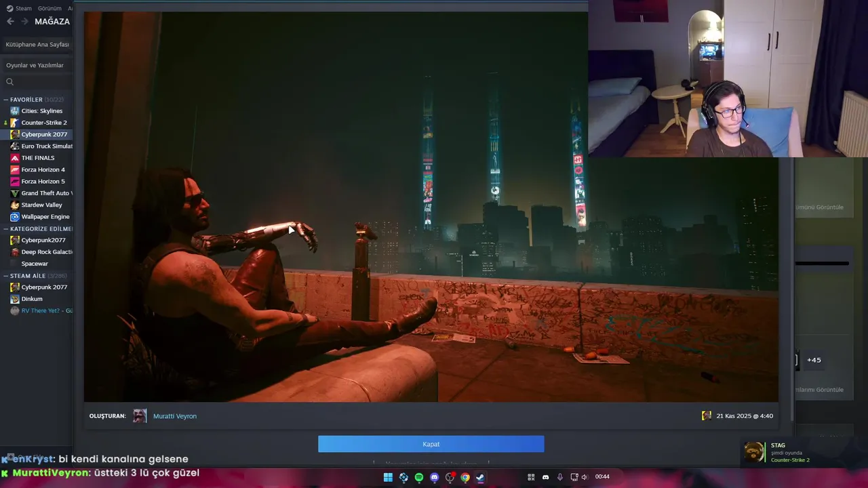This screenshot has width=868, height=488.
Task: Click the Cyberpunk screenshot image
Action: tap(431, 207)
